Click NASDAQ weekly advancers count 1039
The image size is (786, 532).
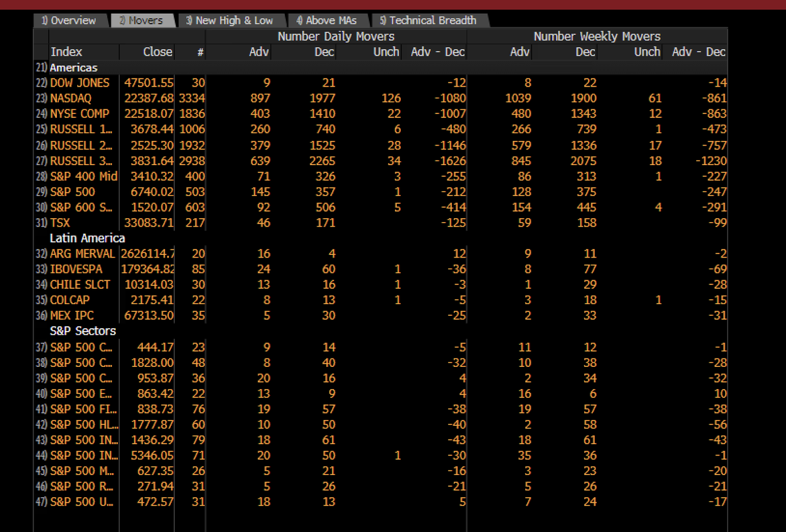pos(518,98)
